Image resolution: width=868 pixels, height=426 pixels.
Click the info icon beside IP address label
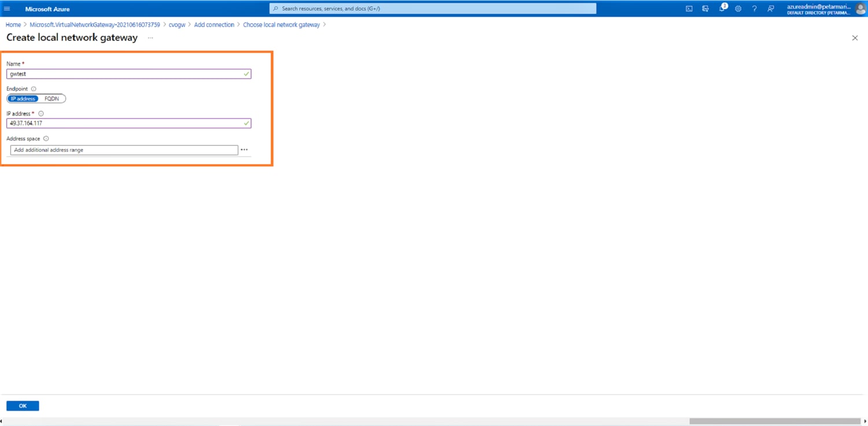pos(41,114)
